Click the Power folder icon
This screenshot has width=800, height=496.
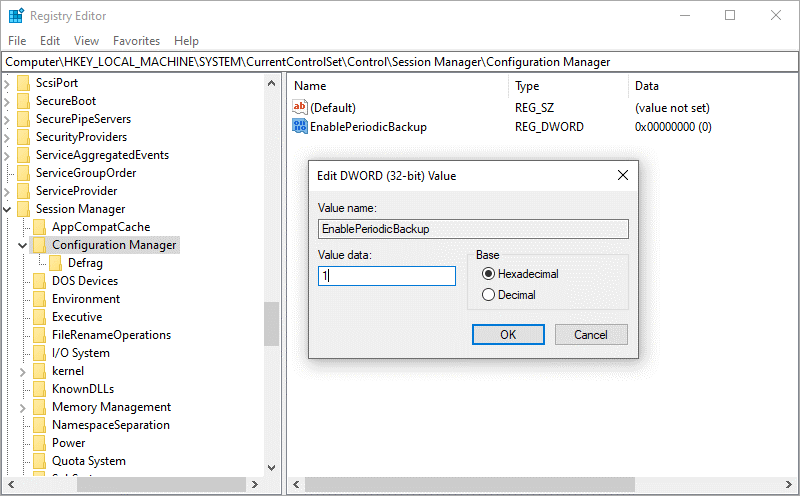pyautogui.click(x=39, y=443)
